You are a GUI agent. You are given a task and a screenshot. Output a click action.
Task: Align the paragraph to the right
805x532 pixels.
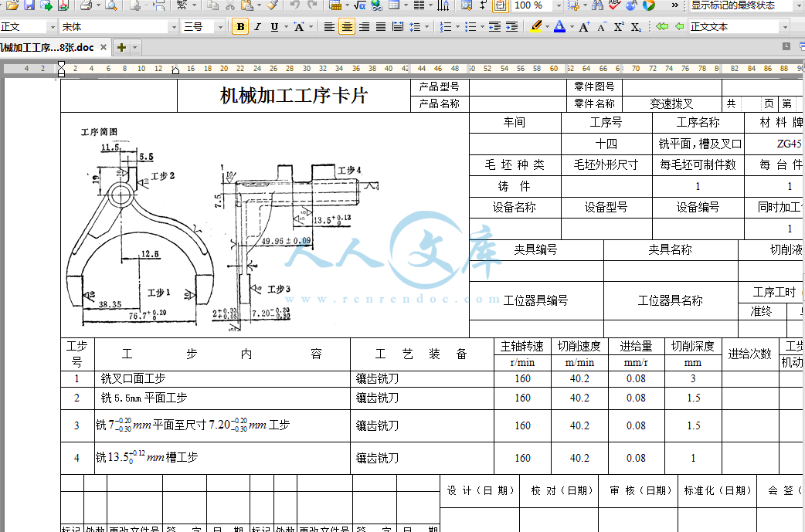click(x=364, y=27)
